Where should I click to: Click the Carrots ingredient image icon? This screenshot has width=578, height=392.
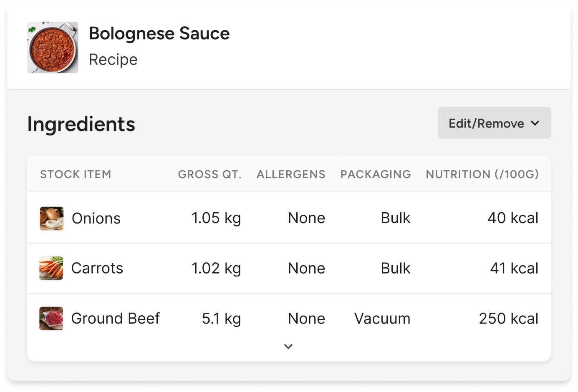[51, 268]
